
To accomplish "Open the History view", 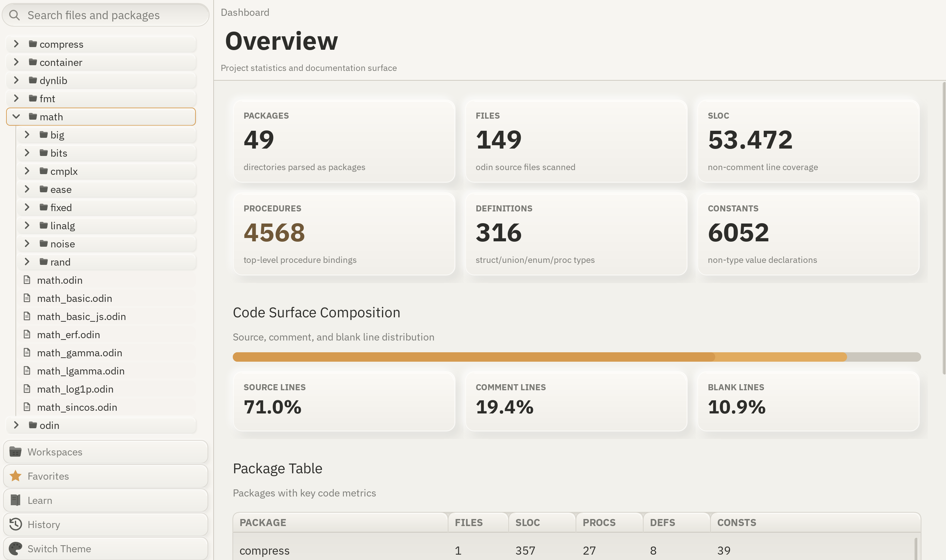I will (x=105, y=524).
